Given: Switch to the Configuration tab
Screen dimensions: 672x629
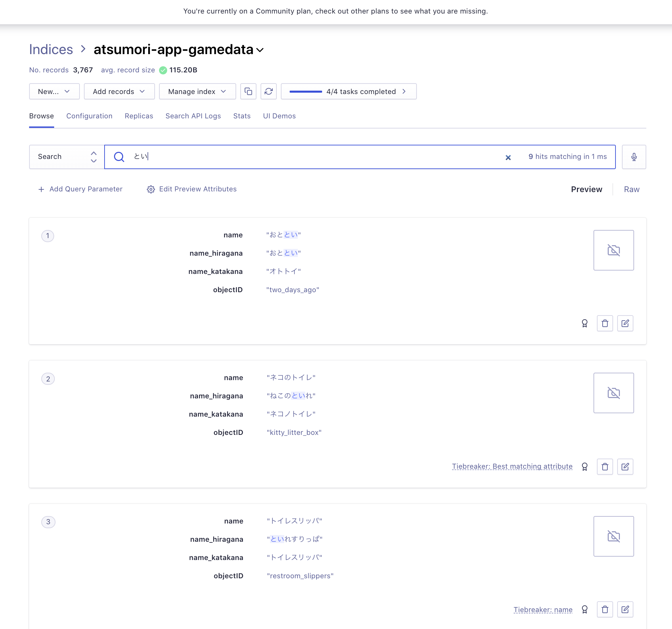Looking at the screenshot, I should click(89, 116).
